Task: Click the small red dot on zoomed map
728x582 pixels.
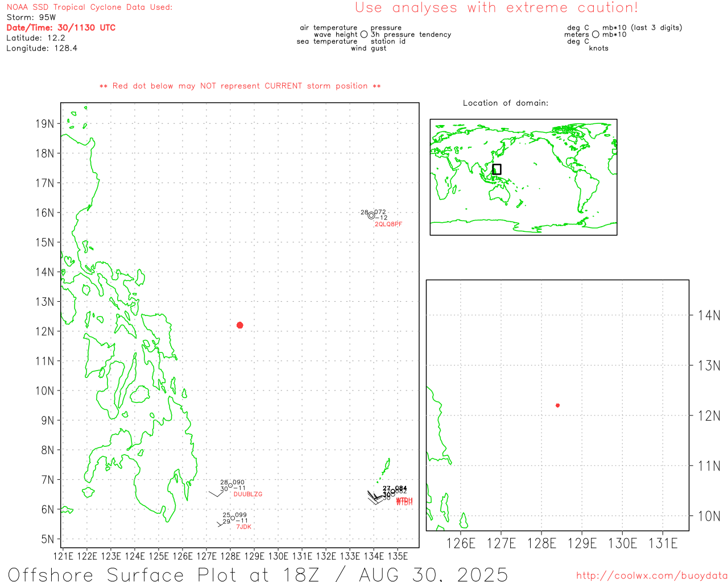Action: [x=557, y=405]
